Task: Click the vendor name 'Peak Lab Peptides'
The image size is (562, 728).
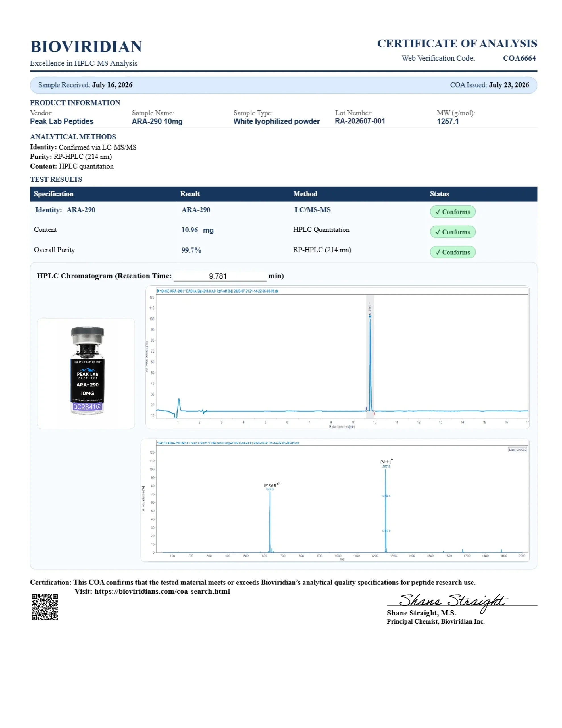Action: click(x=62, y=121)
